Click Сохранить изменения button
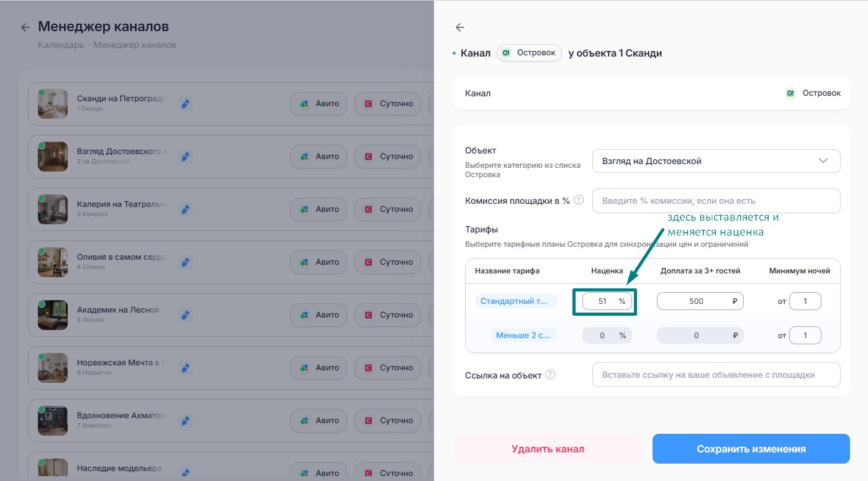This screenshot has width=868, height=481. click(751, 449)
